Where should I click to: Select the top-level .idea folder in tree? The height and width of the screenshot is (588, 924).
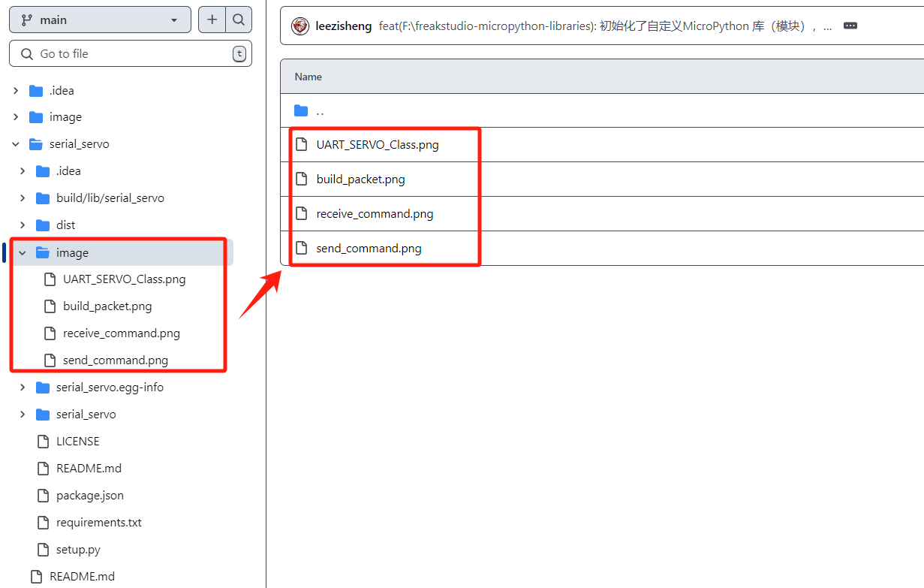(62, 90)
